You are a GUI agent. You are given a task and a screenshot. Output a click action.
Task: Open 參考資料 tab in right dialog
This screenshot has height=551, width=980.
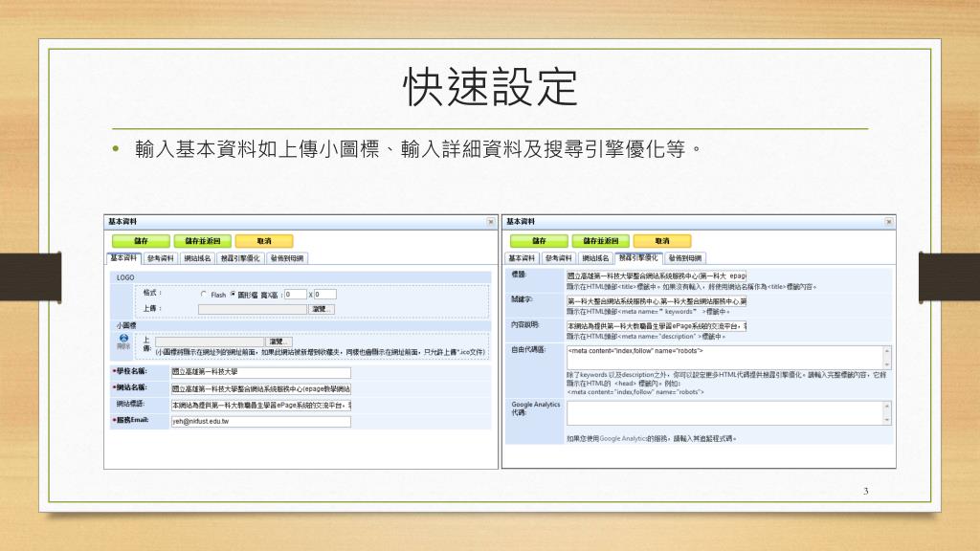[x=558, y=258]
